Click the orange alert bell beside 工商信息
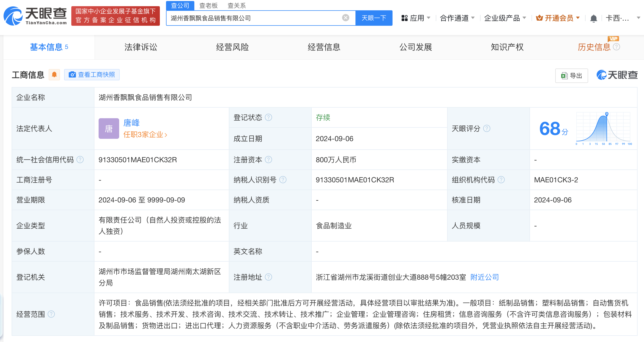The height and width of the screenshot is (342, 644). (x=54, y=75)
